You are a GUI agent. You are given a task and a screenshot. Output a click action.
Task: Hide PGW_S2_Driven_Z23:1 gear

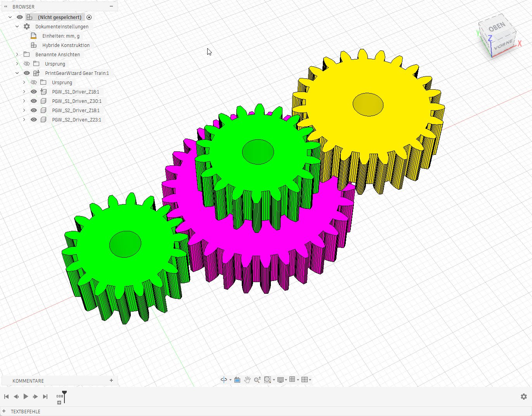(x=34, y=120)
